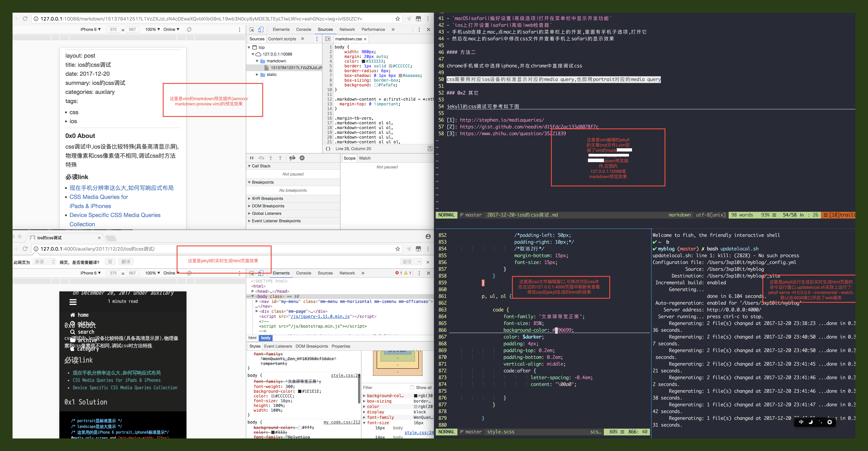Click the 翻译 translate button
The width and height of the screenshot is (868, 451).
pos(126,262)
